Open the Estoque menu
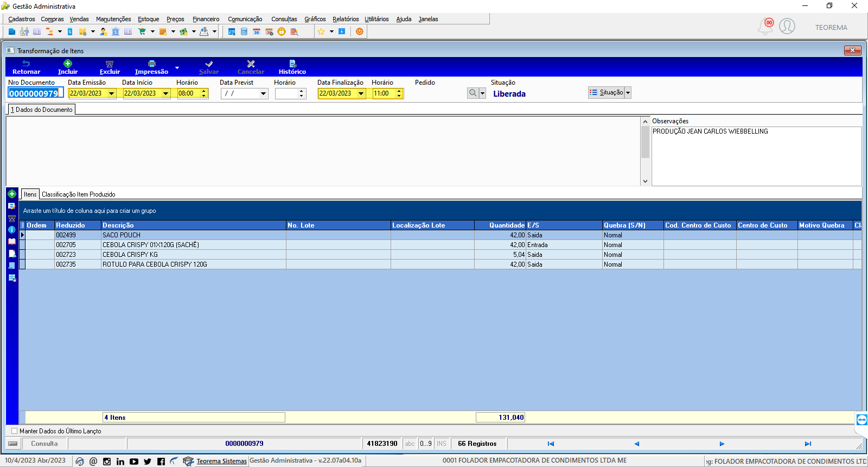Viewport: 868px width, 467px height. pyautogui.click(x=148, y=19)
